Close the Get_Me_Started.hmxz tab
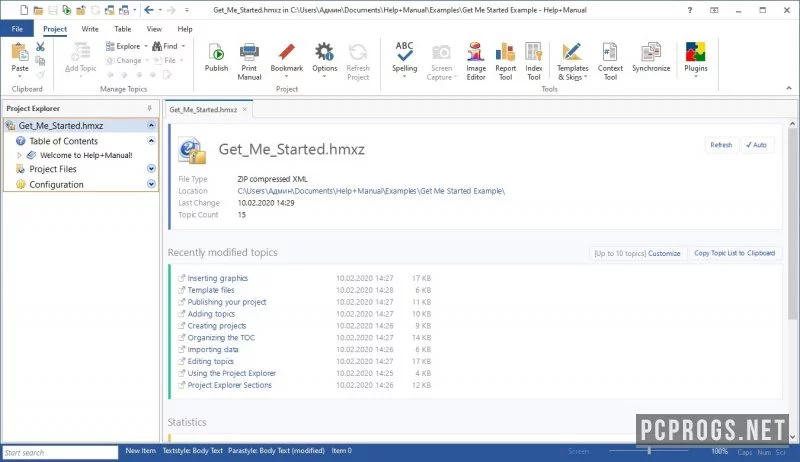This screenshot has height=462, width=800. click(245, 109)
